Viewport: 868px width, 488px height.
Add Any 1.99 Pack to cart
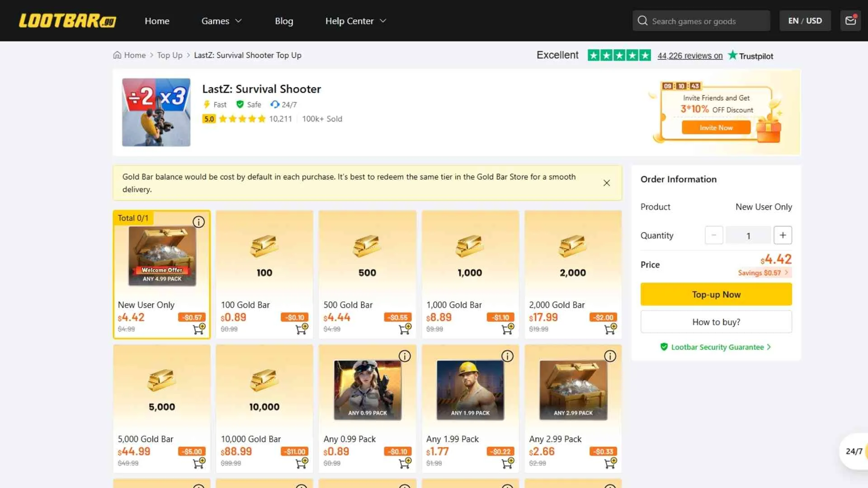click(x=507, y=463)
